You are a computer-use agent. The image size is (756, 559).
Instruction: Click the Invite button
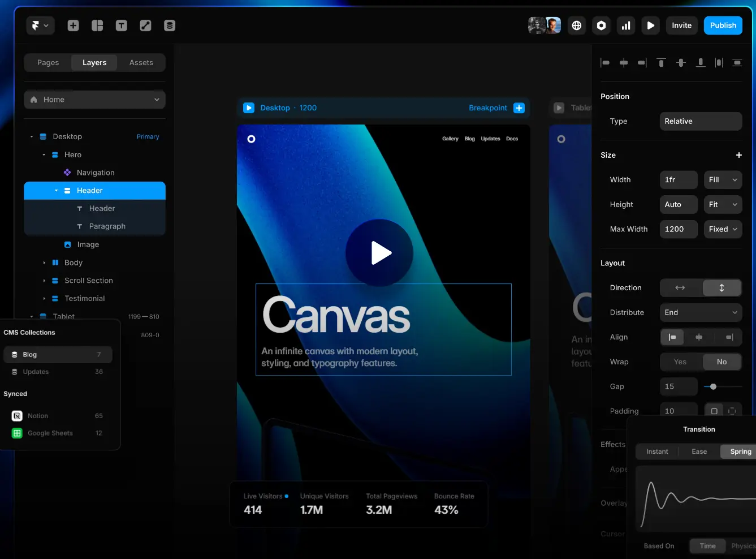[681, 25]
